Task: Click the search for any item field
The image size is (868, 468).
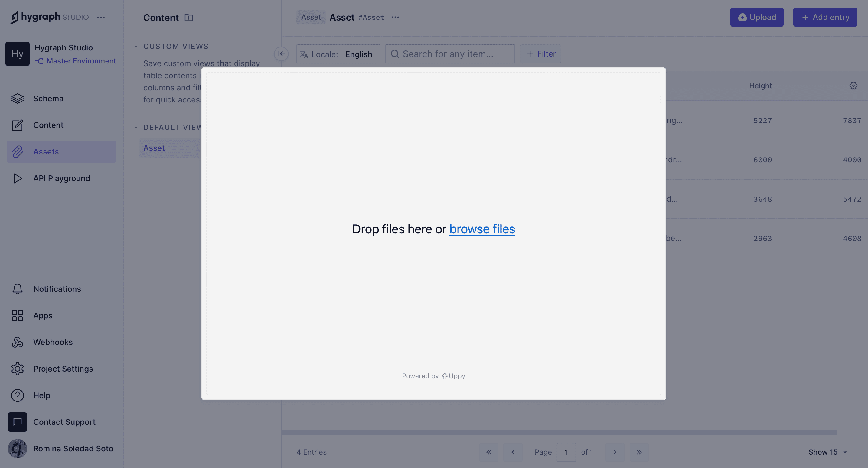Action: pyautogui.click(x=450, y=54)
